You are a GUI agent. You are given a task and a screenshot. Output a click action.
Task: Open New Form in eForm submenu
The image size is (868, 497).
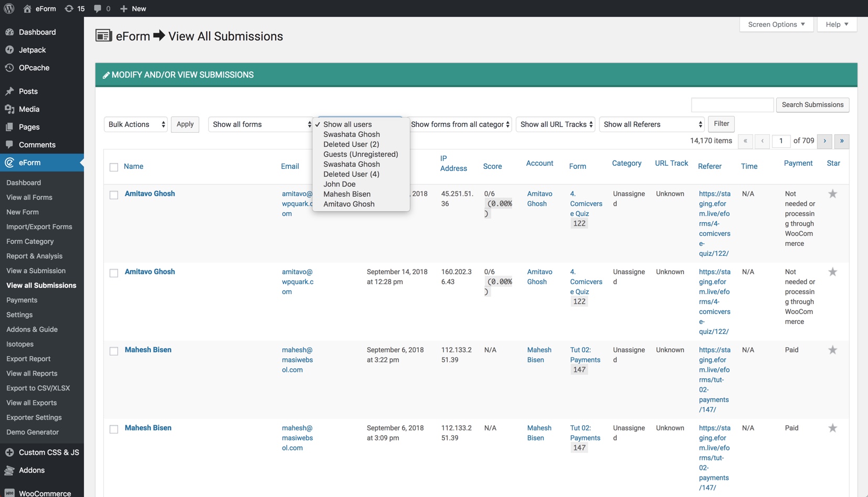[x=23, y=212]
